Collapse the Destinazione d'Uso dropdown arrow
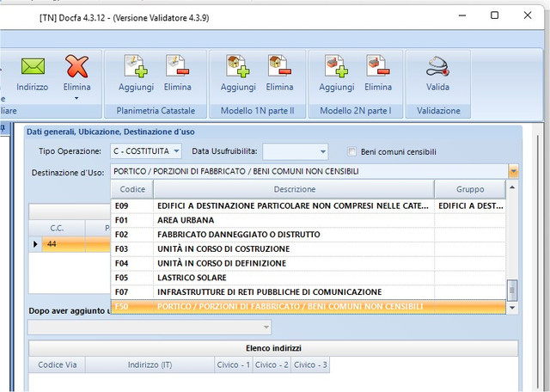550x392 pixels. pyautogui.click(x=513, y=172)
